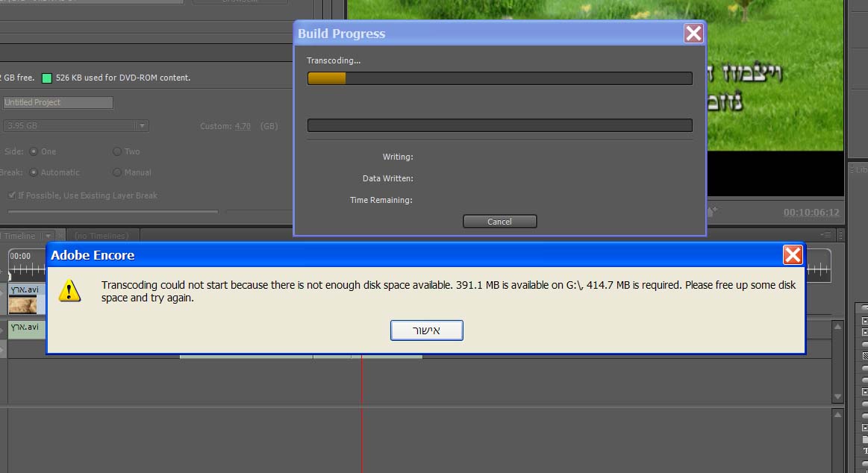868x473 pixels.
Task: Open the timeline panel menu icon
Action: (826, 235)
